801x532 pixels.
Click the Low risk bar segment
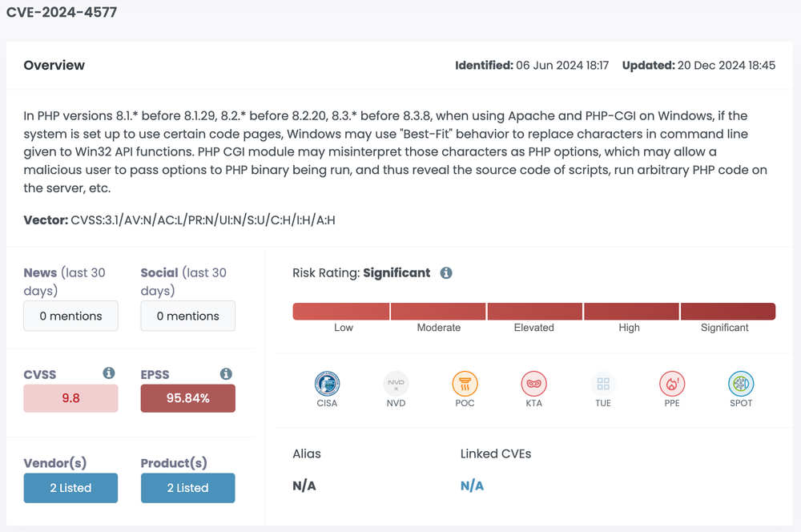click(341, 312)
